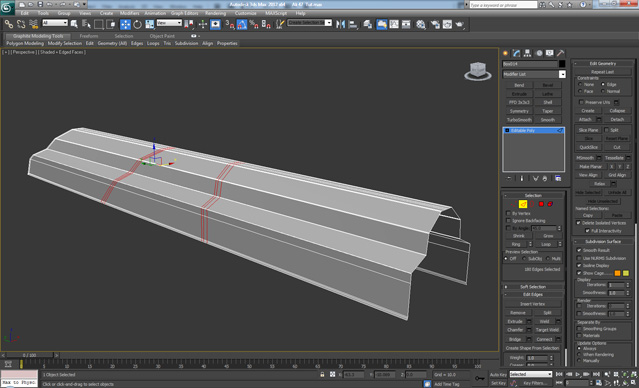
Task: Select the Face constraint radio button
Action: [x=580, y=91]
